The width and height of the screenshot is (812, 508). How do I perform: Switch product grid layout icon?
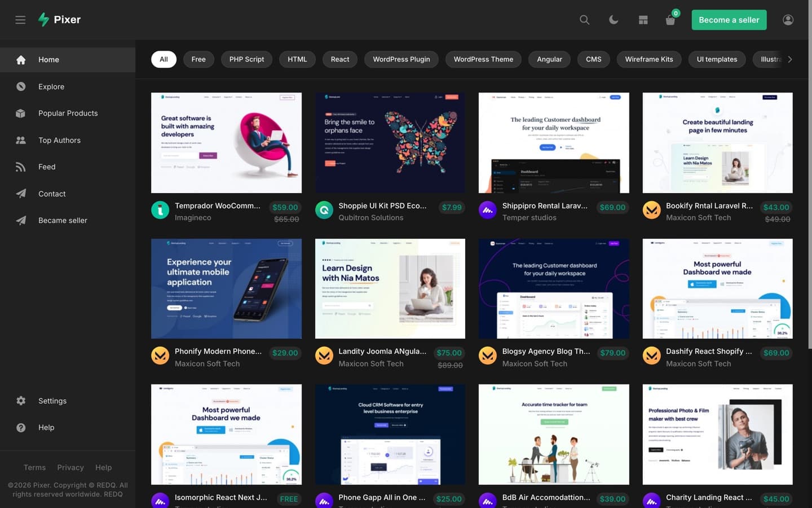643,20
